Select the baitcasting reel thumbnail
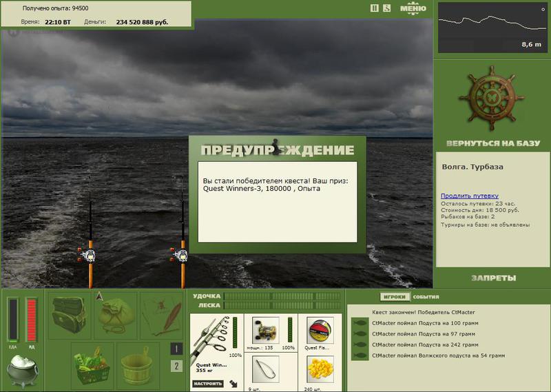The height and width of the screenshot is (392, 551). pyautogui.click(x=266, y=331)
